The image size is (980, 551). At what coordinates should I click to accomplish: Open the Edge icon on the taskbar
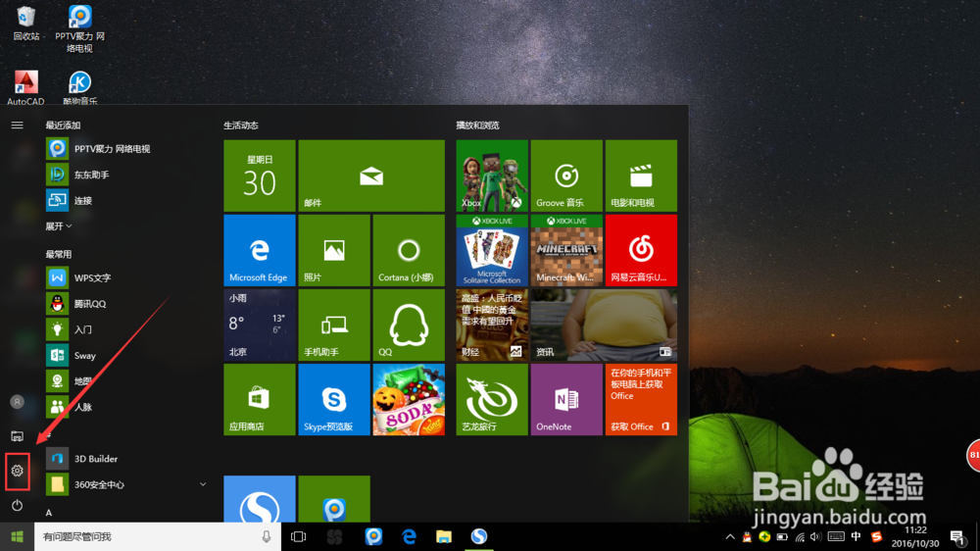410,536
